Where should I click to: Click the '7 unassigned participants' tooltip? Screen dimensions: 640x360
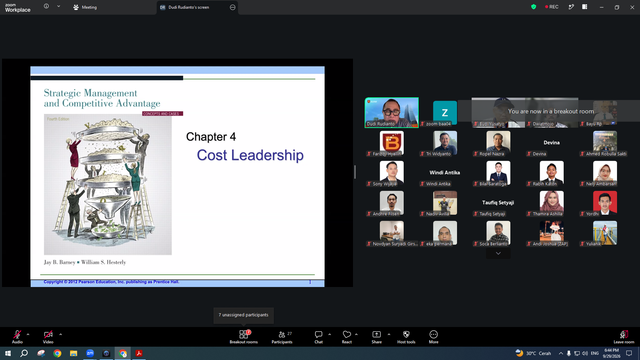(244, 315)
